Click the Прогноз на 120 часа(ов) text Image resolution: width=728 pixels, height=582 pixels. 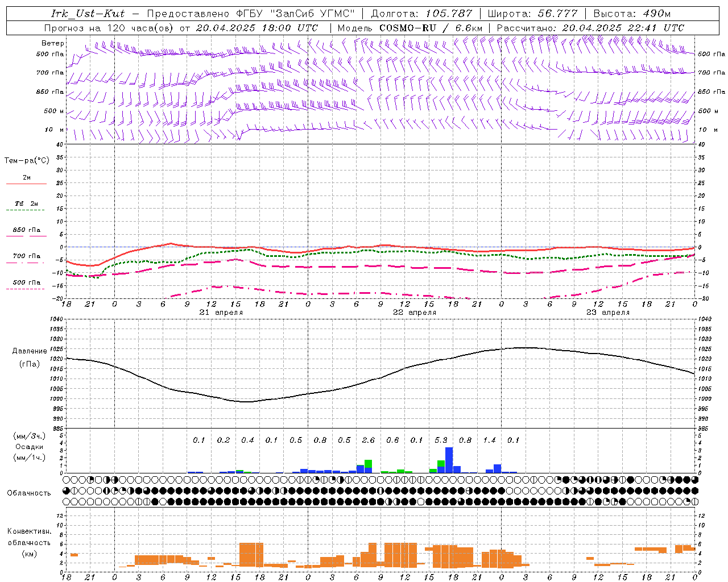pyautogui.click(x=110, y=28)
